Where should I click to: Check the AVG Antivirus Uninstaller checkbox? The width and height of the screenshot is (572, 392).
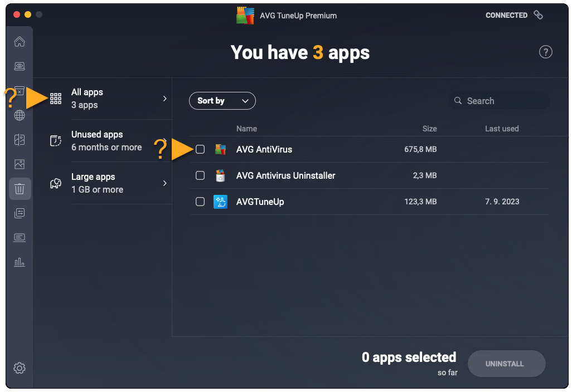click(x=200, y=175)
